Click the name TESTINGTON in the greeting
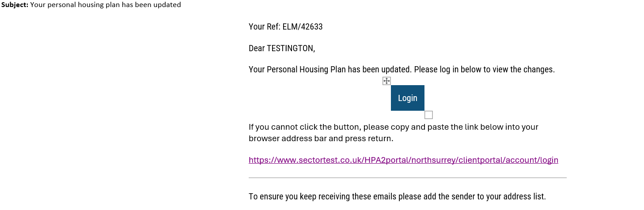The image size is (644, 210). pyautogui.click(x=291, y=48)
